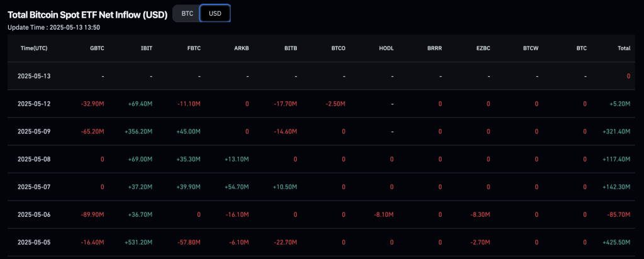Select the BTCO column header
The height and width of the screenshot is (259, 644).
click(338, 48)
